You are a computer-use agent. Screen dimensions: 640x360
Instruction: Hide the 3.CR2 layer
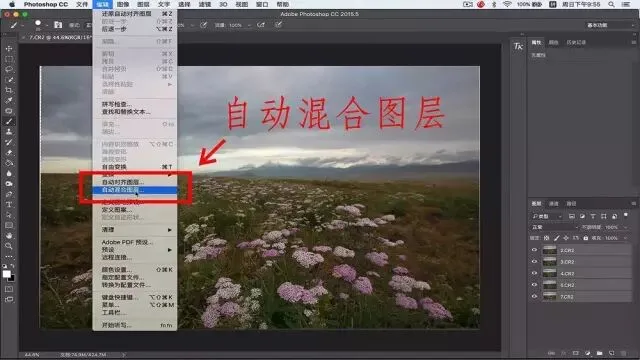click(534, 262)
